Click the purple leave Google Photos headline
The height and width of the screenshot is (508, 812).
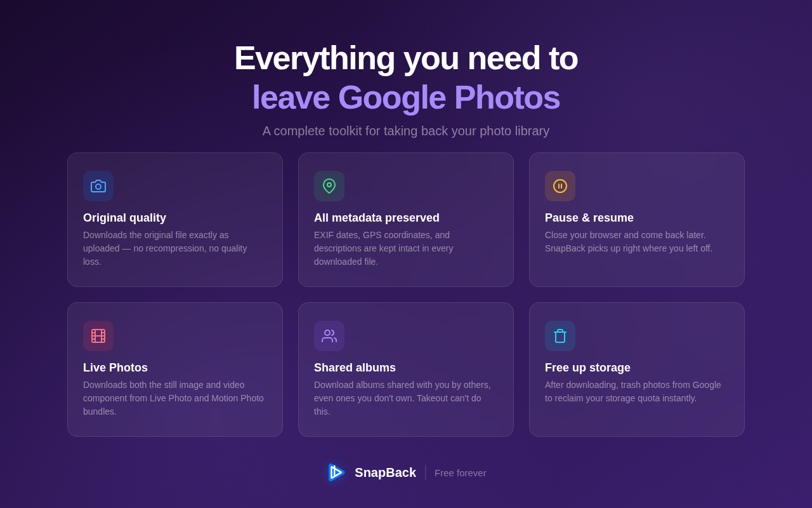406,97
